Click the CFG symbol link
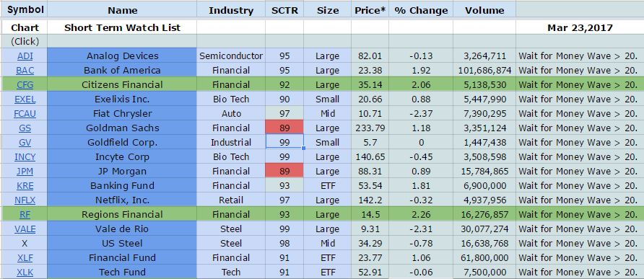This screenshot has width=644, height=279. [x=25, y=85]
